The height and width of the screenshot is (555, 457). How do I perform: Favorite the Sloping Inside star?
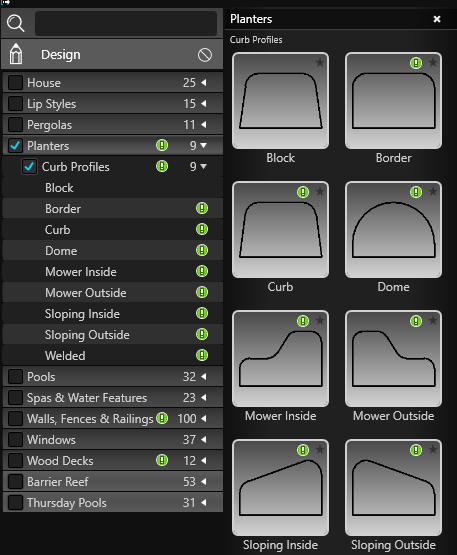(x=320, y=450)
